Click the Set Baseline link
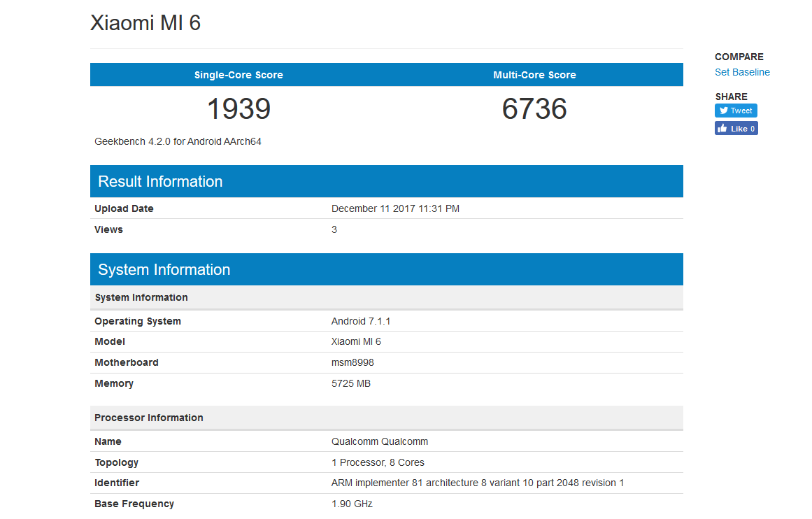 [x=742, y=72]
